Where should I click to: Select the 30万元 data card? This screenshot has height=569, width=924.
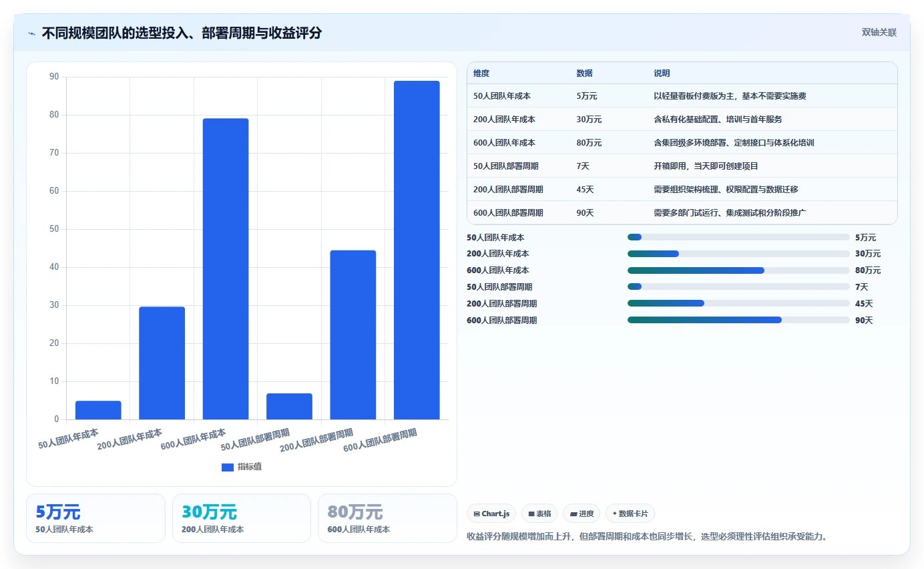click(242, 518)
